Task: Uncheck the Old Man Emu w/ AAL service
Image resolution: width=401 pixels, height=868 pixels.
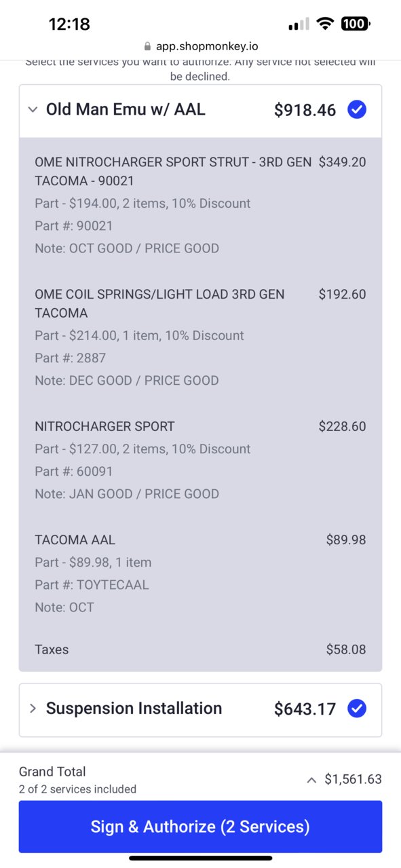Action: pos(357,109)
